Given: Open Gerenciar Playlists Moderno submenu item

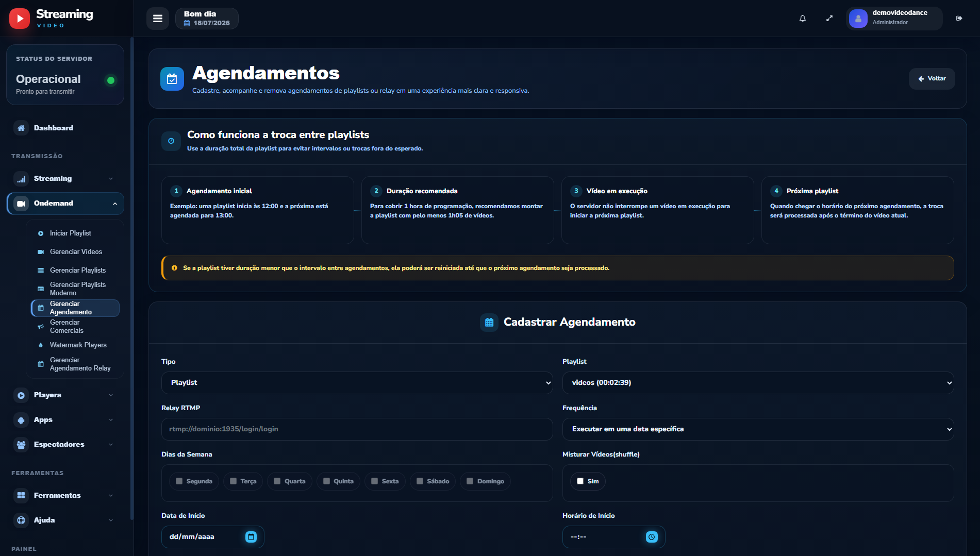Looking at the screenshot, I should click(75, 289).
